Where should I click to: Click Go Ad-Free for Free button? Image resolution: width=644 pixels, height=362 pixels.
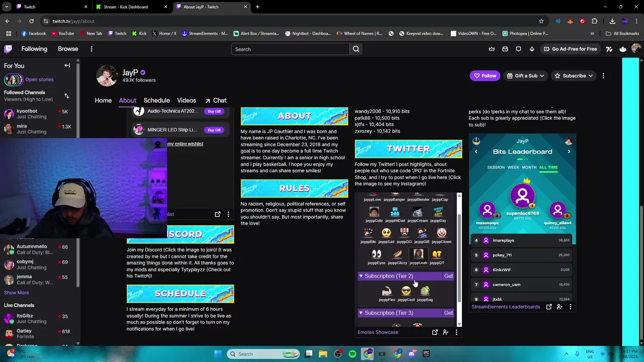coord(571,49)
